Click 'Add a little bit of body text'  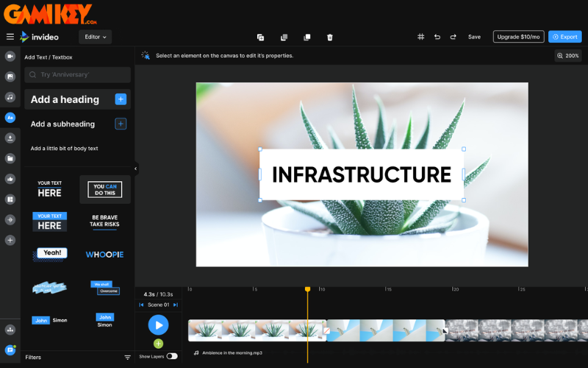coord(64,149)
